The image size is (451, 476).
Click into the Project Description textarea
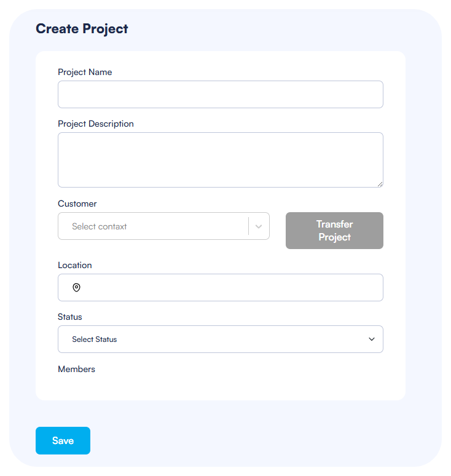[x=220, y=159]
